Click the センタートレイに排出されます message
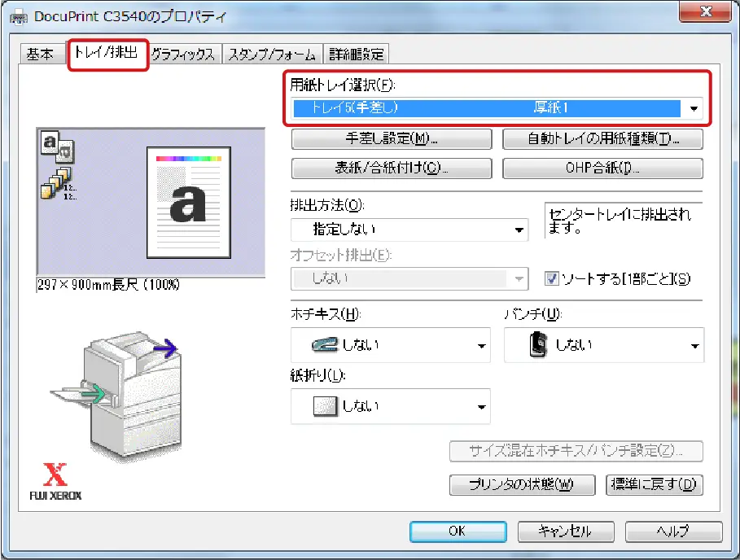This screenshot has width=740, height=560. point(620,221)
